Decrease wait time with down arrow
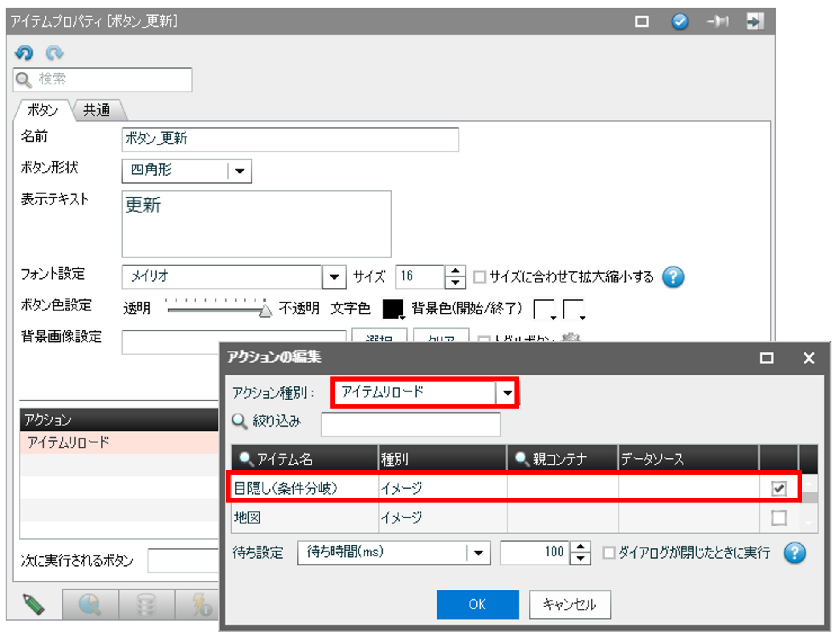 (x=580, y=559)
